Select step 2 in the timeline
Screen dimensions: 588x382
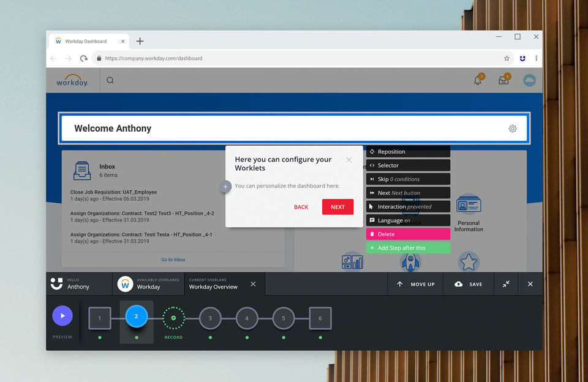(x=136, y=316)
